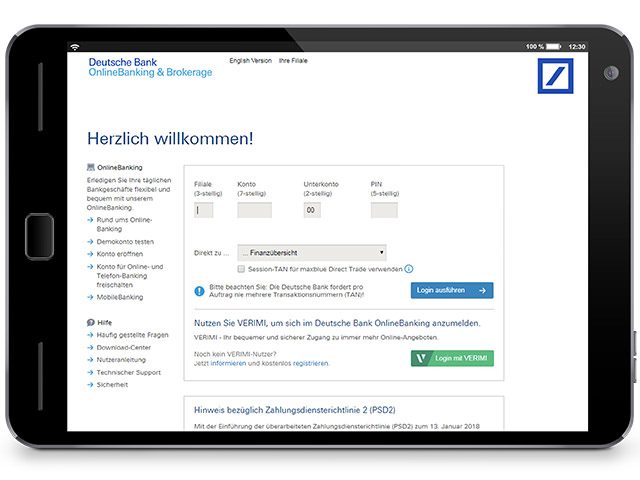640x480 pixels.
Task: Open Ihre Filiale link in header
Action: pyautogui.click(x=293, y=60)
